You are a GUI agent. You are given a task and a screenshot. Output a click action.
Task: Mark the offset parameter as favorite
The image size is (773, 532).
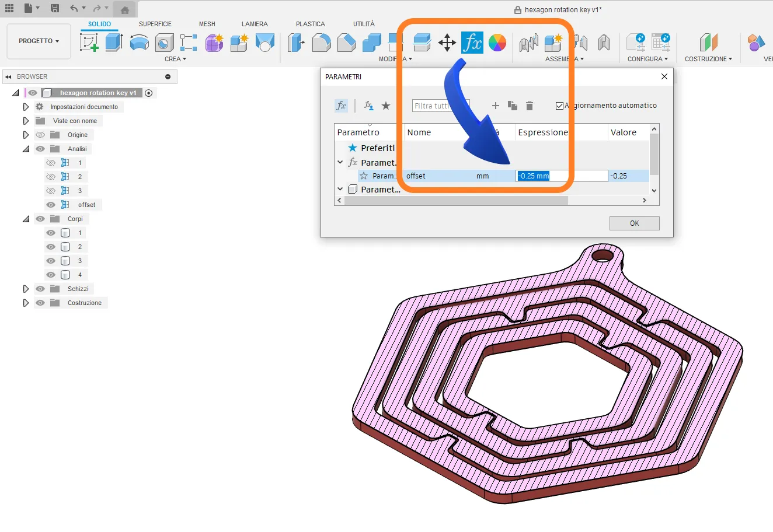[364, 176]
